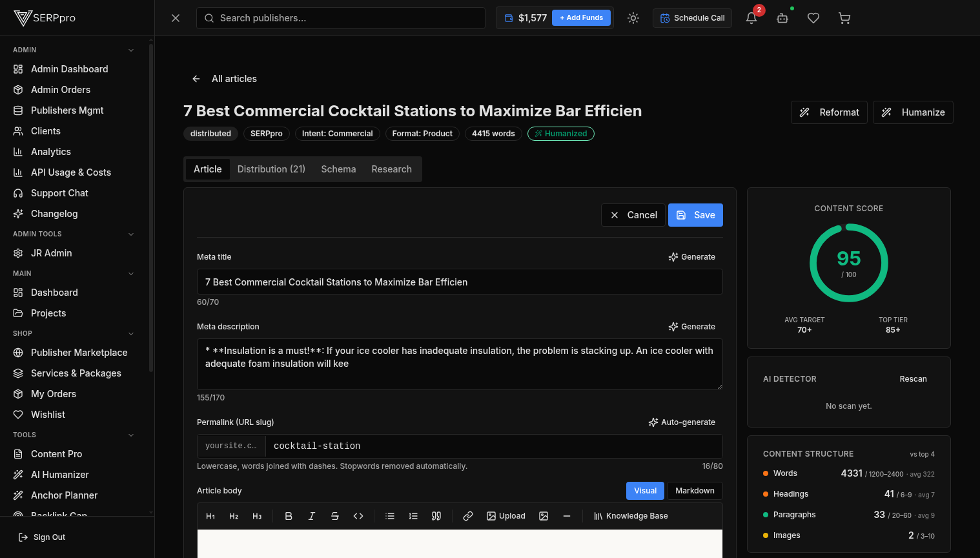Switch the editor to Markdown mode
This screenshot has width=980, height=558.
695,490
